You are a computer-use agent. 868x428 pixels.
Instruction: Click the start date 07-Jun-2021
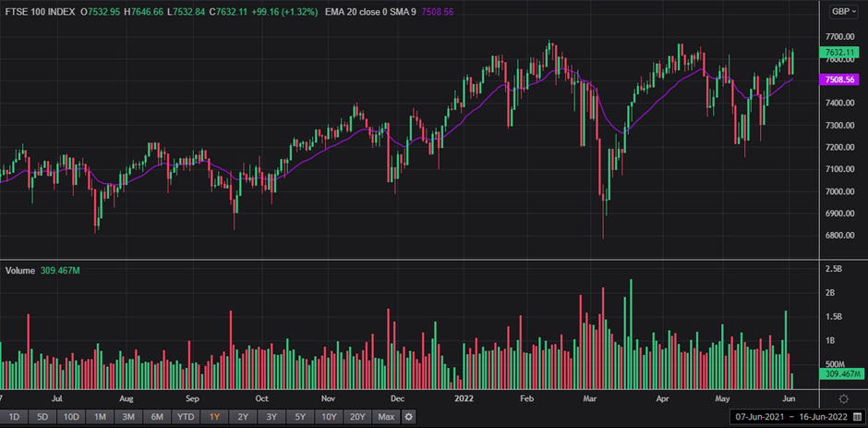[x=760, y=416]
